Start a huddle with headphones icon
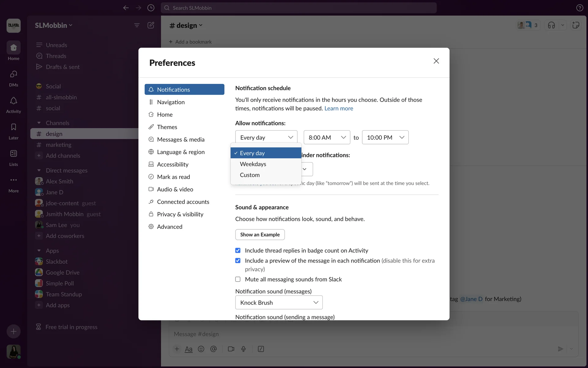 click(551, 25)
